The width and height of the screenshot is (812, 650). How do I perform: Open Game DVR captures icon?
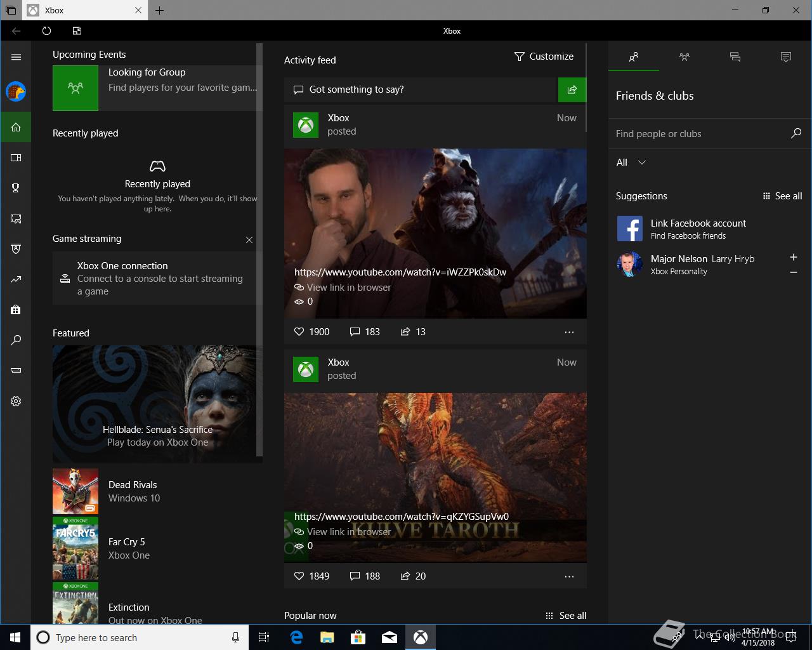[x=16, y=218]
